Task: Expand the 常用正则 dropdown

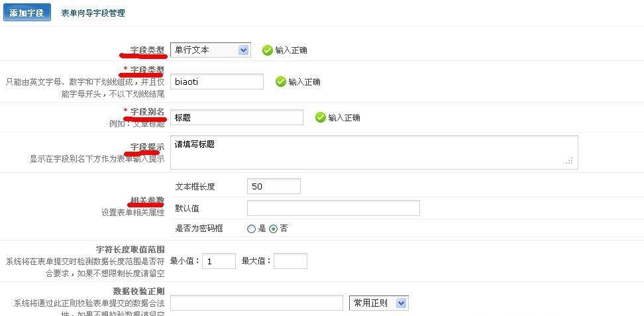Action: coord(379,303)
